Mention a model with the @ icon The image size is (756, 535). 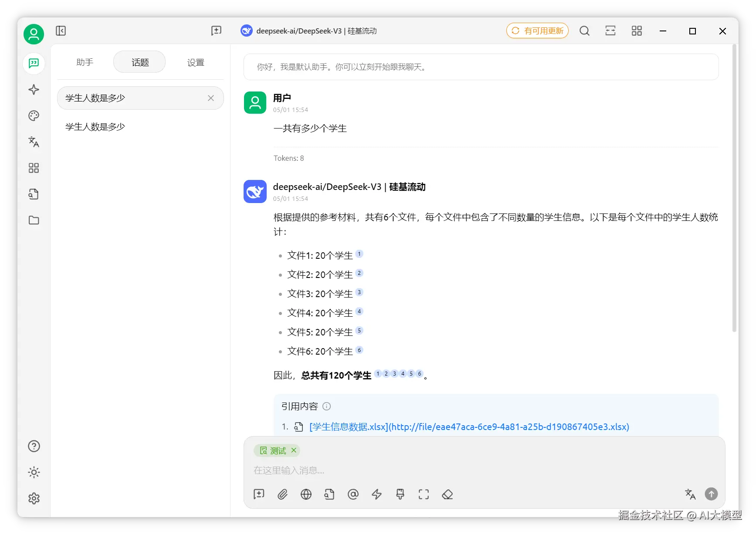[x=353, y=494]
